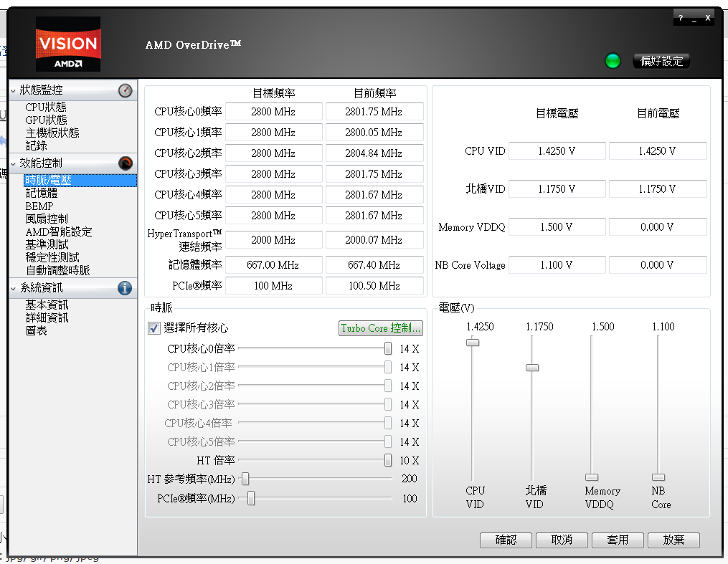
Task: Click the question mark help button
Action: (681, 18)
